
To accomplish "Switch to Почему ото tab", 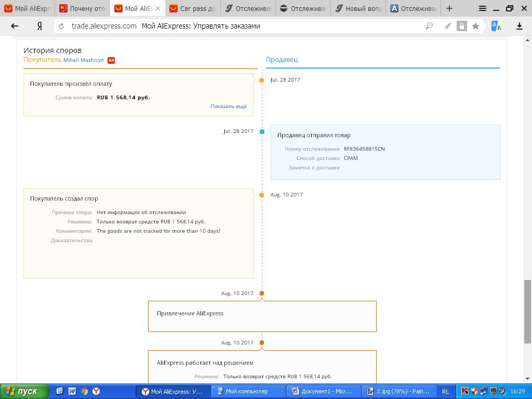I will tap(83, 8).
